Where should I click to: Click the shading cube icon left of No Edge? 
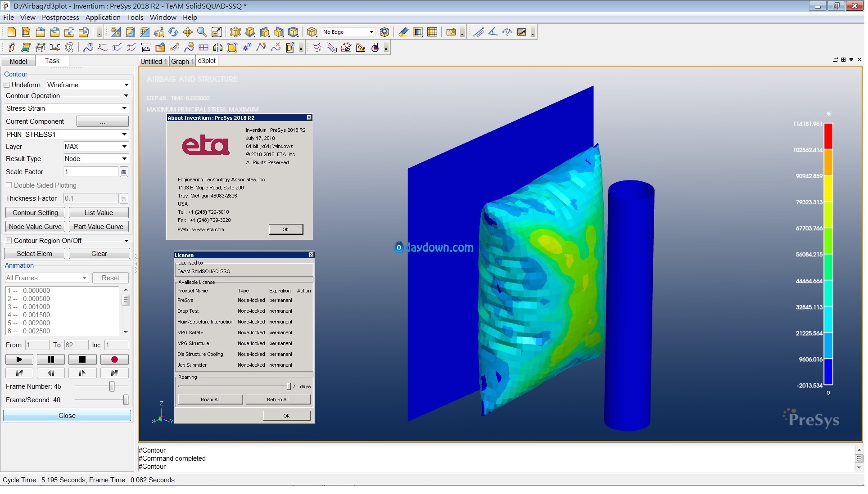tap(312, 32)
